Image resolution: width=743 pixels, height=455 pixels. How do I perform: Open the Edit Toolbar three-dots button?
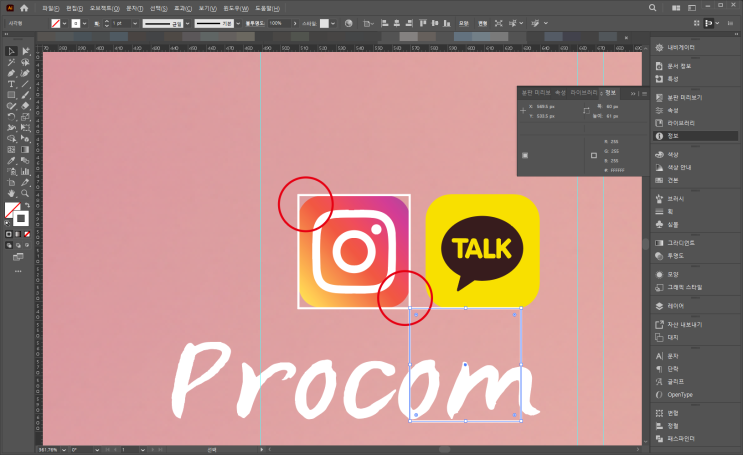coord(18,272)
